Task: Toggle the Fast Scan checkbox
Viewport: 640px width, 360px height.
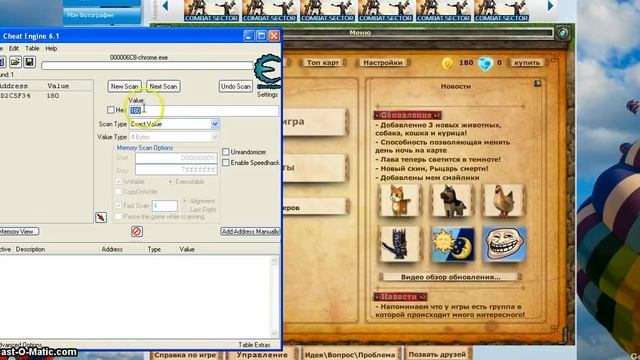Action: pos(118,206)
